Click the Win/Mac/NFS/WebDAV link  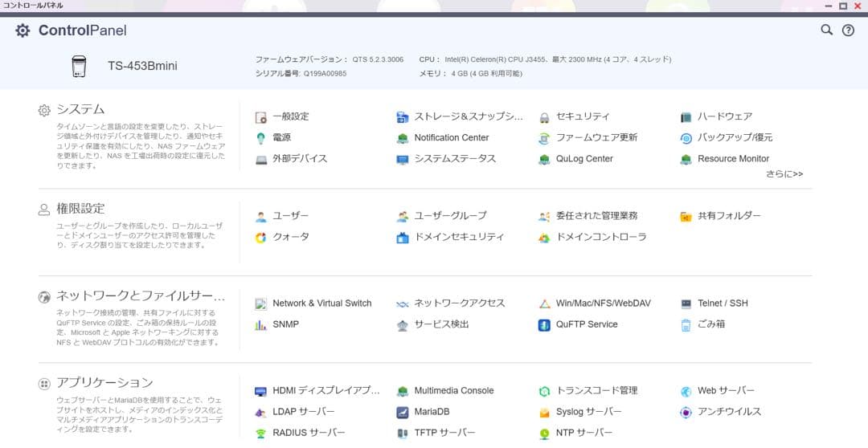(x=603, y=303)
